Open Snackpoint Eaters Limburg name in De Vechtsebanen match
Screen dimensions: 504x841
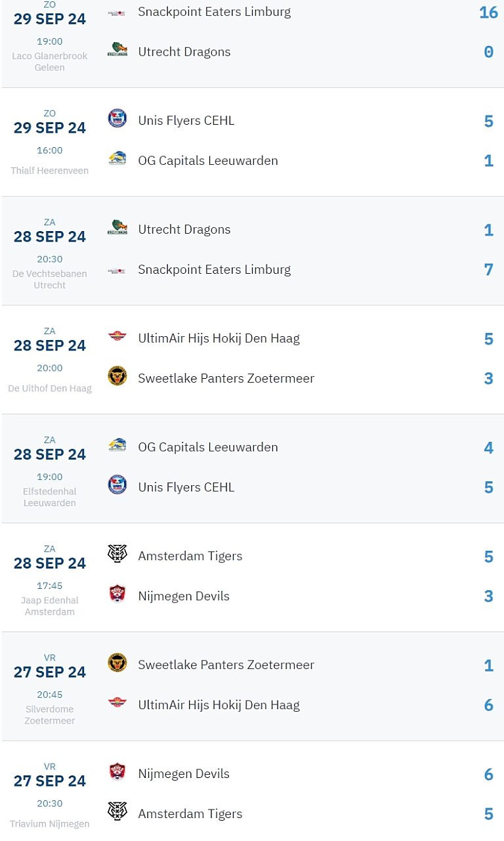[214, 270]
